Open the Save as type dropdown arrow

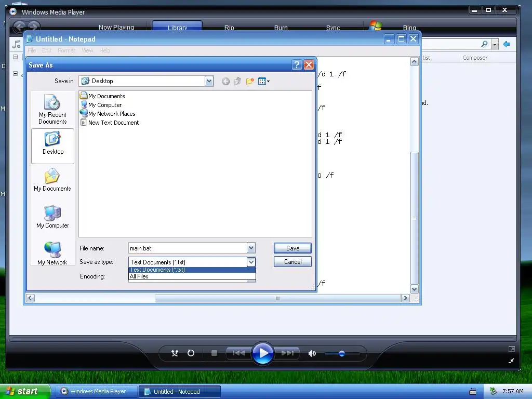pyautogui.click(x=251, y=262)
